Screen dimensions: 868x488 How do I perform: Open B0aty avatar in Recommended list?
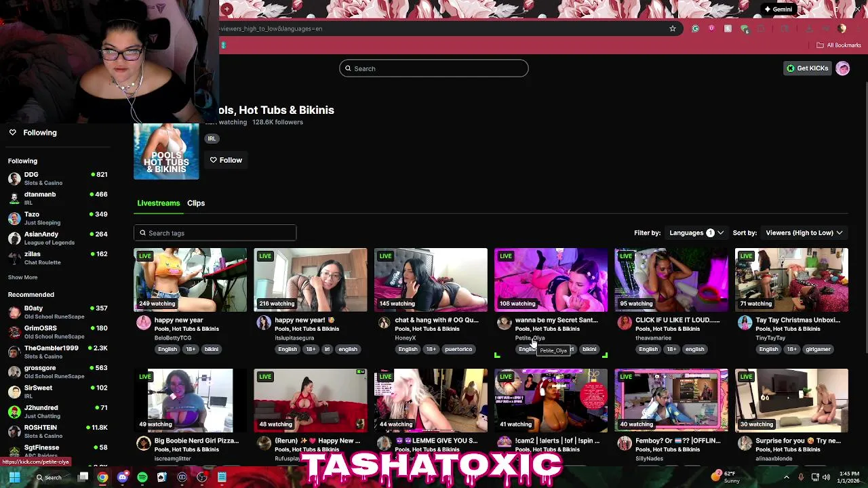point(14,312)
